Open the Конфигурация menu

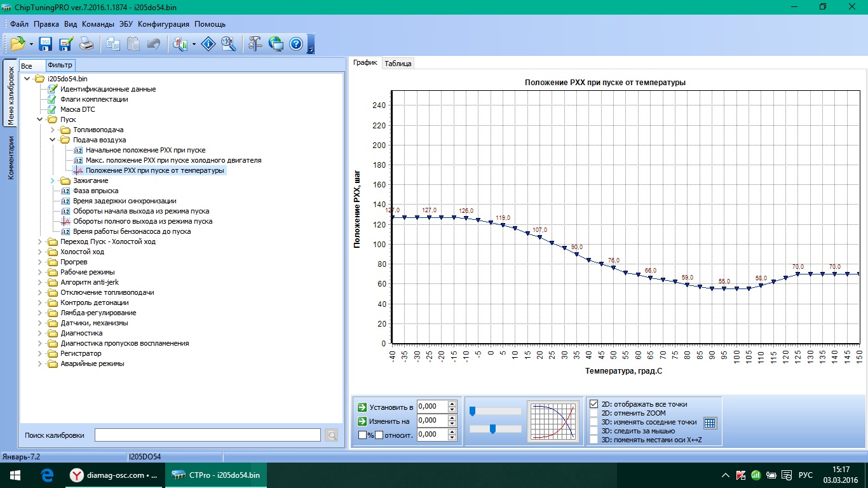coord(163,24)
